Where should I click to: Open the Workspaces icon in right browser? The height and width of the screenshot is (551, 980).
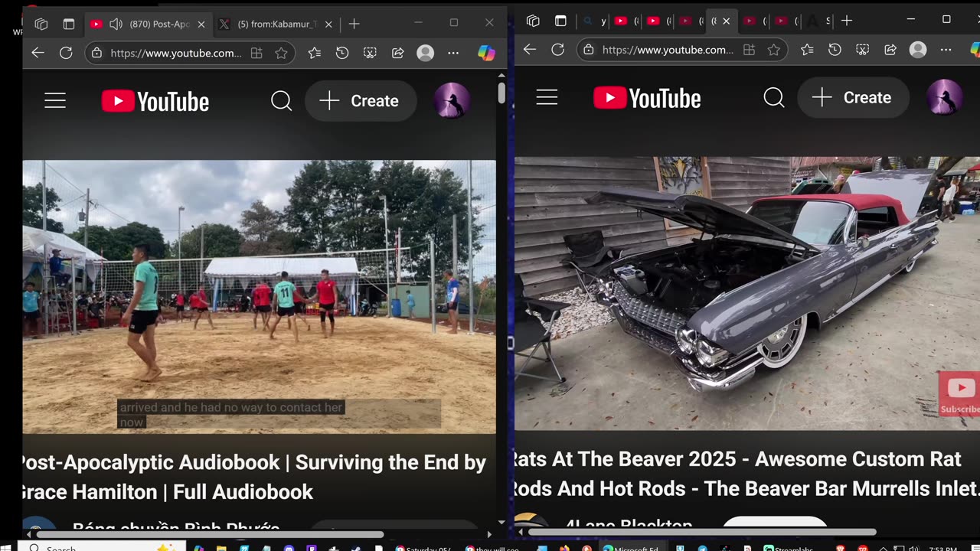533,21
